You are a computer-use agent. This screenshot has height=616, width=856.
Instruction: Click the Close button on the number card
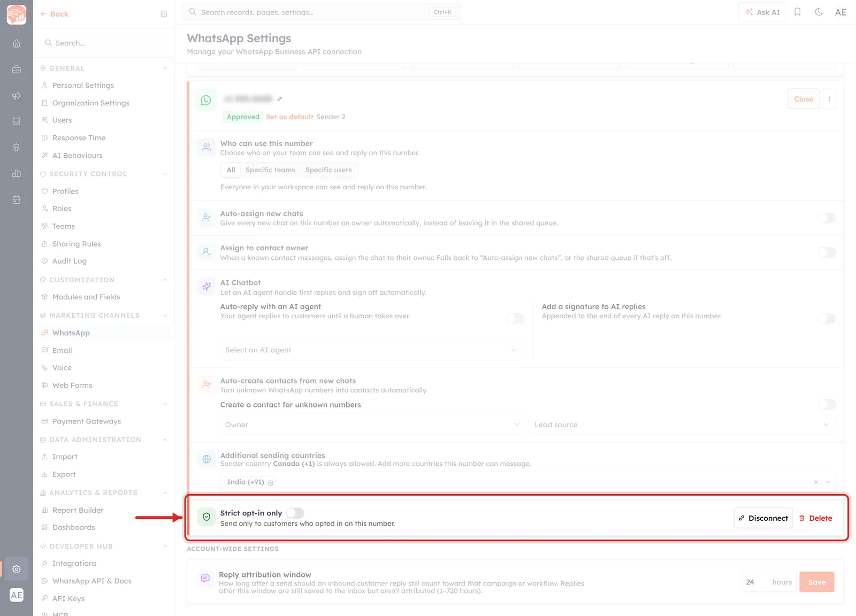point(804,99)
